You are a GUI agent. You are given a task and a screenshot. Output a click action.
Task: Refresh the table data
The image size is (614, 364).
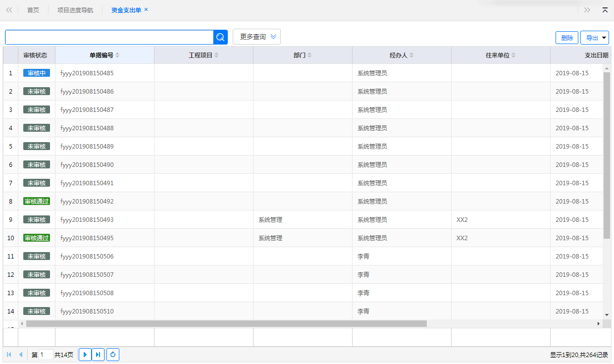click(113, 355)
